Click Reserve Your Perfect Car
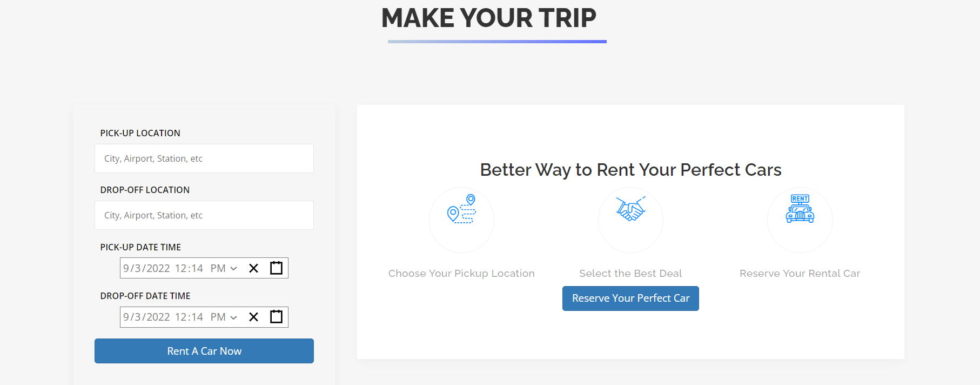980x385 pixels. pos(630,298)
